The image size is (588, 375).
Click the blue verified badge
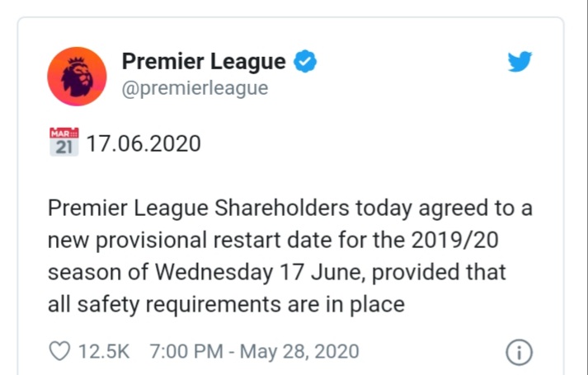point(305,61)
